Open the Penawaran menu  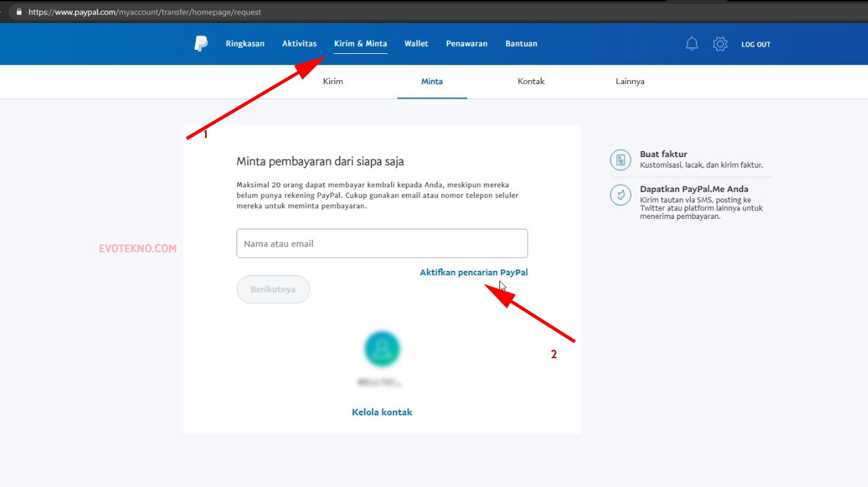click(467, 44)
